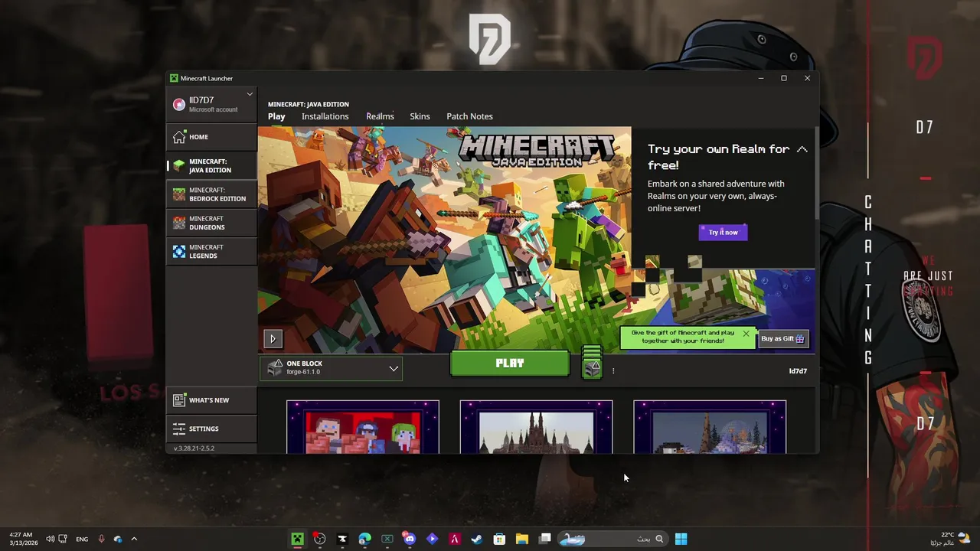Open the first news thumbnail with characters
This screenshot has height=551, width=980.
coord(363,427)
